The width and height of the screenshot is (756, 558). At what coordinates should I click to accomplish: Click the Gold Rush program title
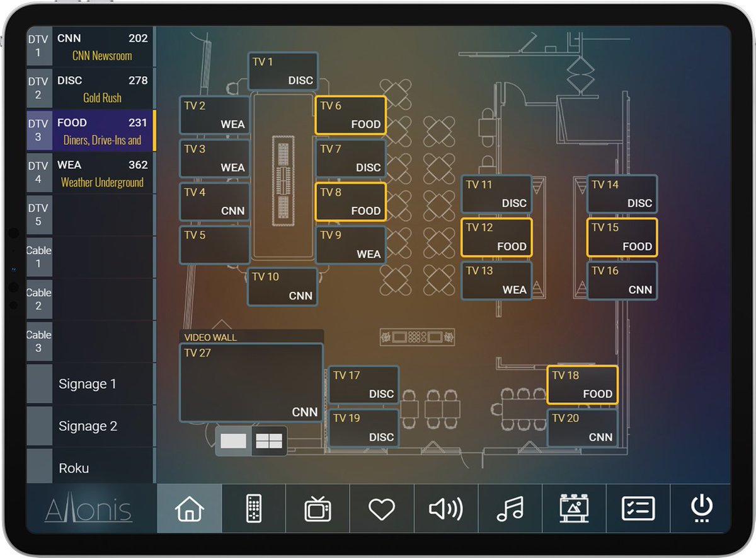(102, 98)
